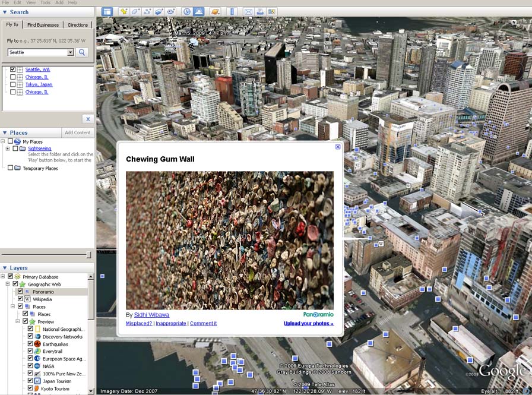Click the Primary Database layer icon

coord(18,277)
